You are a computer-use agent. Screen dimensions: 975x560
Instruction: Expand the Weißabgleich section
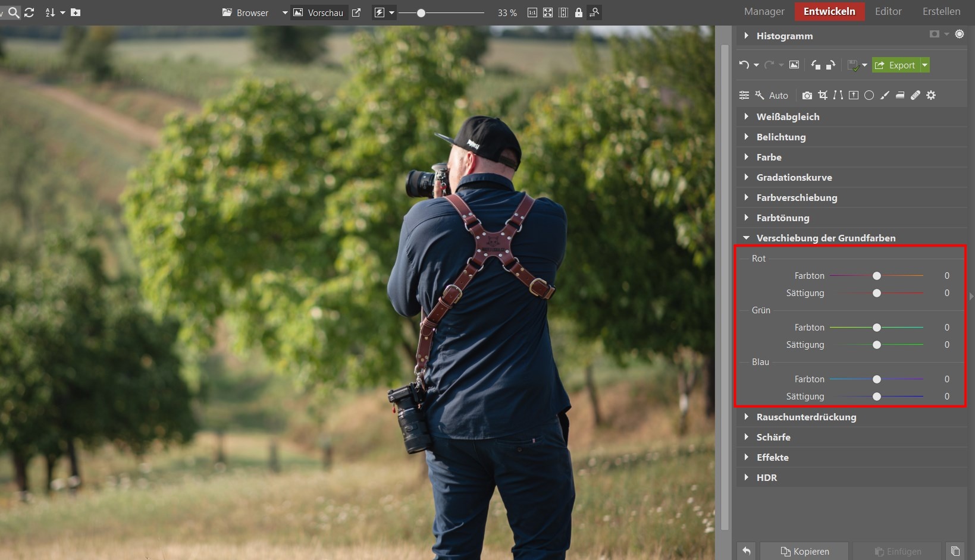point(788,117)
